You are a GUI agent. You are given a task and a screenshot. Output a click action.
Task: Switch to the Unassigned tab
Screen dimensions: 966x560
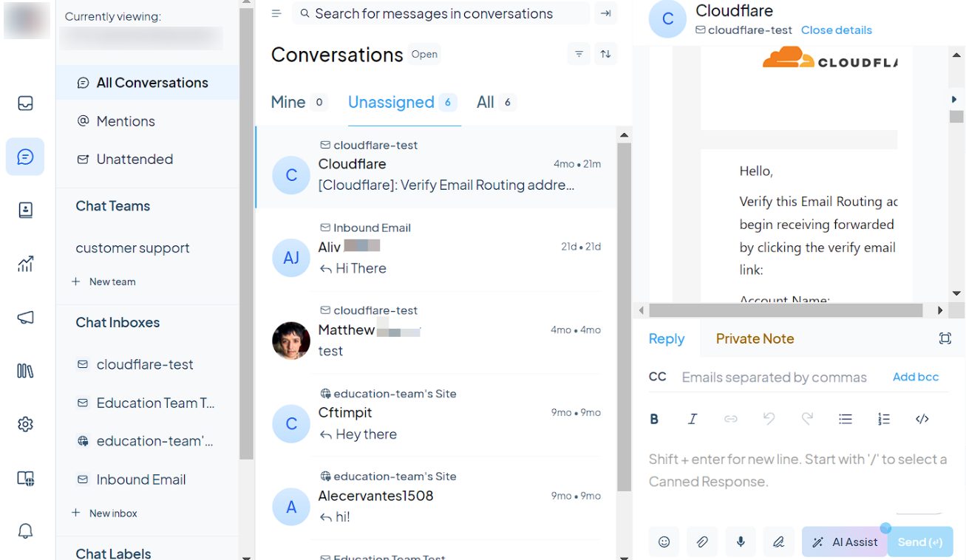coord(403,102)
